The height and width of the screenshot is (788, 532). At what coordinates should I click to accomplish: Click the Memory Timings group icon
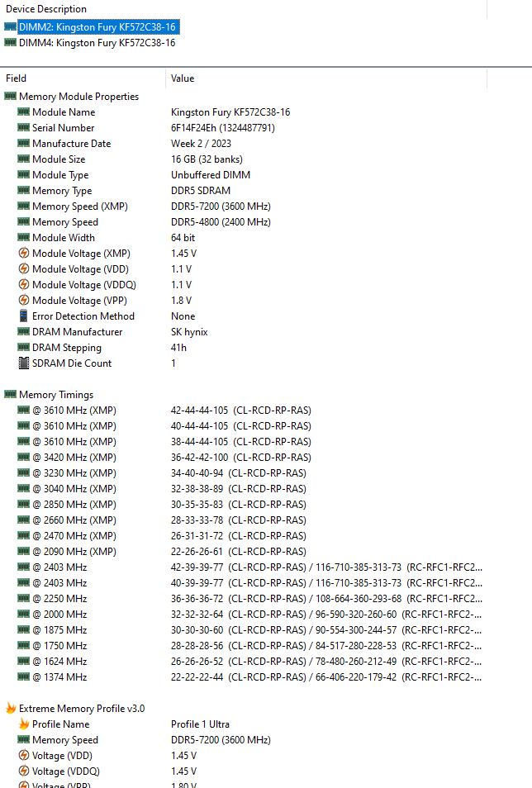pyautogui.click(x=10, y=394)
